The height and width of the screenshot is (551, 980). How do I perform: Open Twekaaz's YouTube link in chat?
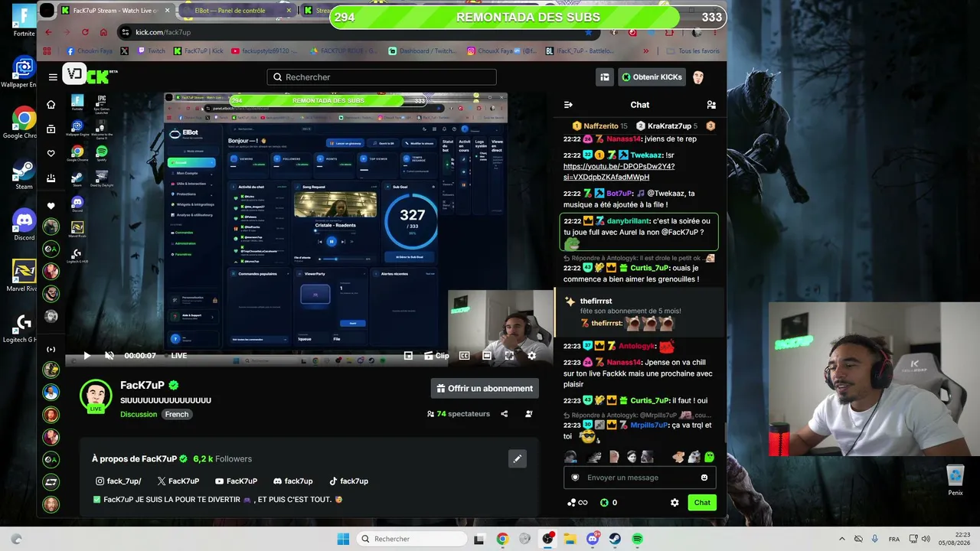619,171
